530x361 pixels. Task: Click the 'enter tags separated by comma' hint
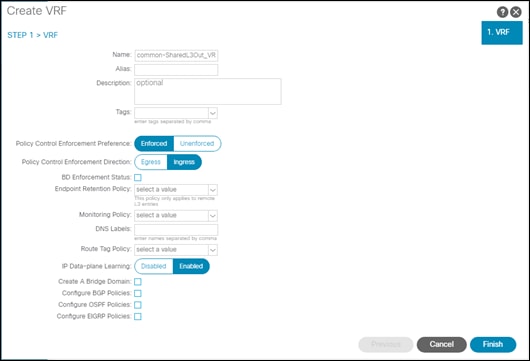pyautogui.click(x=173, y=122)
